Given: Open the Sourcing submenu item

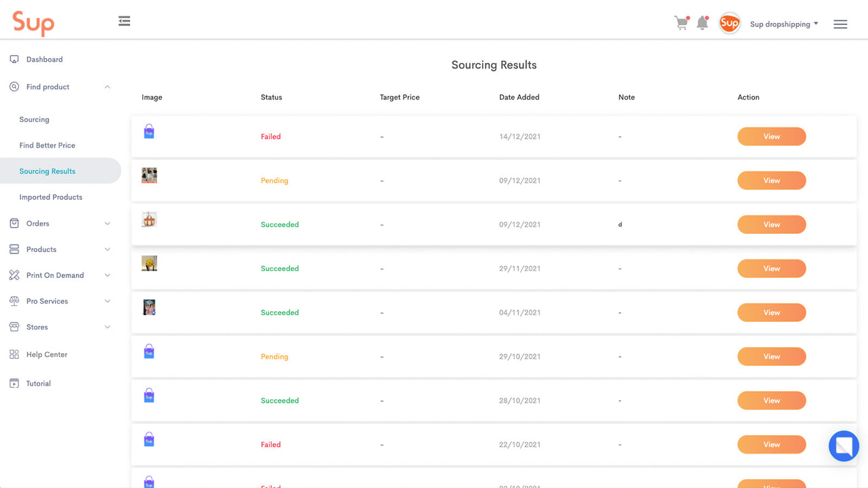Looking at the screenshot, I should click(34, 119).
